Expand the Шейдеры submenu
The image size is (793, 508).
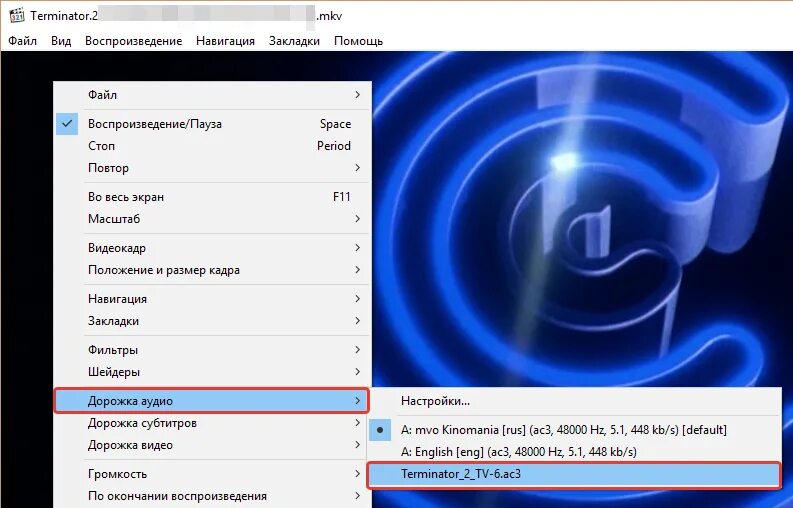[212, 372]
